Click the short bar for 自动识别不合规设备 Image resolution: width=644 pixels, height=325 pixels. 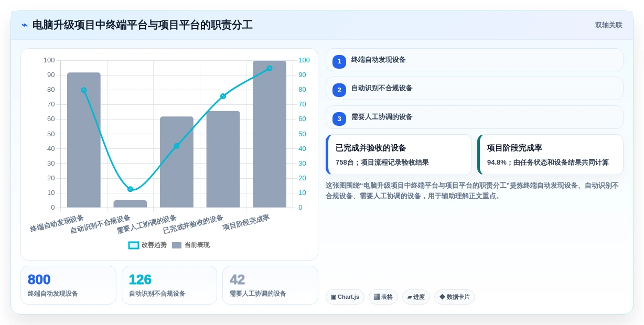click(x=130, y=204)
